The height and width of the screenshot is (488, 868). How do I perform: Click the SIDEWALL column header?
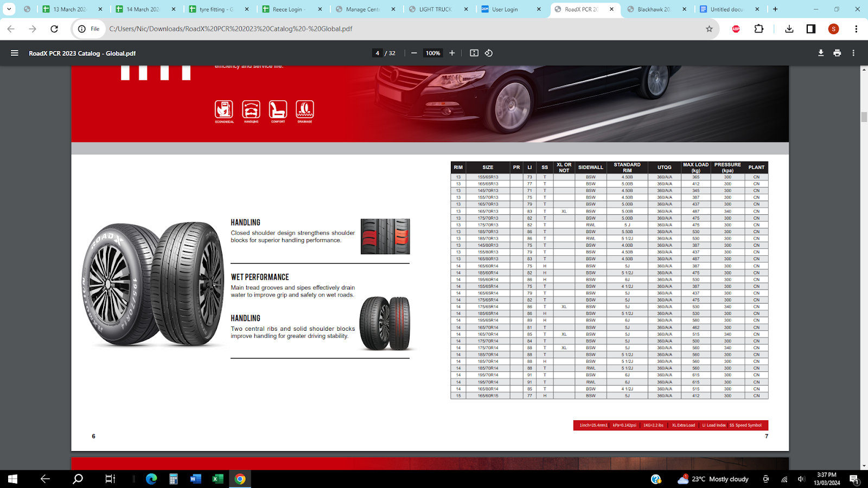590,168
